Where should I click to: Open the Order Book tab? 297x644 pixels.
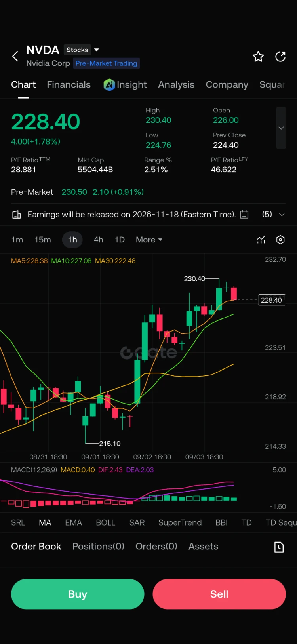pos(36,547)
